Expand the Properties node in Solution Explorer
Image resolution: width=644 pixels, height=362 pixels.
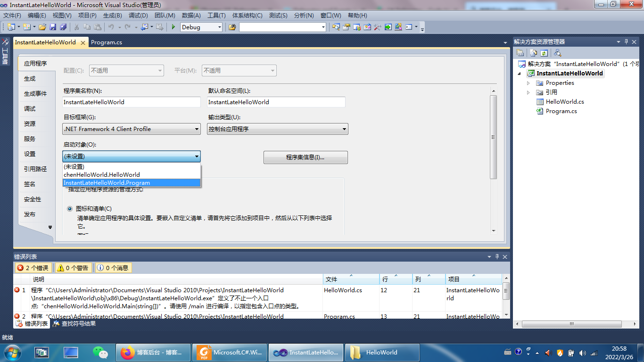(x=528, y=83)
